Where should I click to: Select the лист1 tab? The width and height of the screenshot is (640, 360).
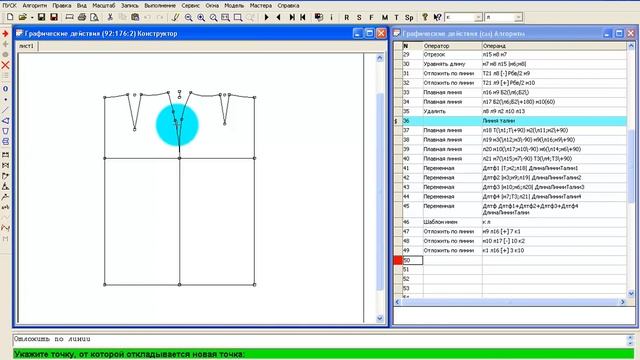(x=27, y=46)
